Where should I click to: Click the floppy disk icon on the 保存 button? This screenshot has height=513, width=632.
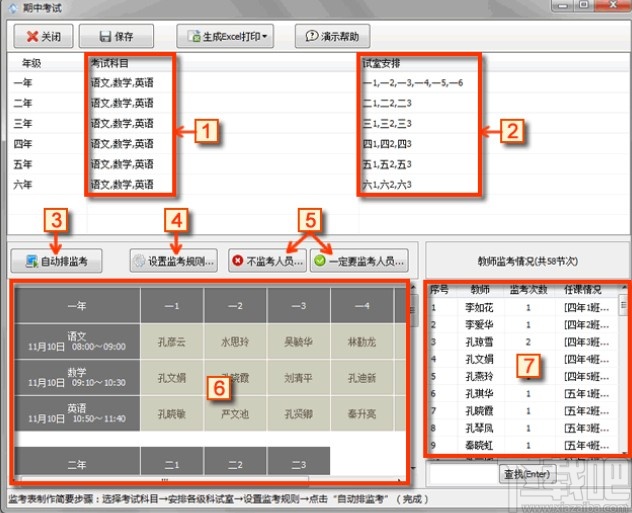(x=105, y=37)
